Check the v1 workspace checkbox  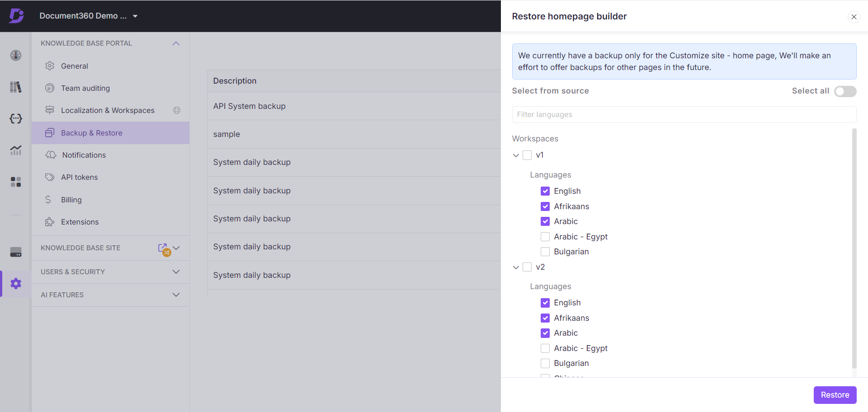(x=527, y=155)
